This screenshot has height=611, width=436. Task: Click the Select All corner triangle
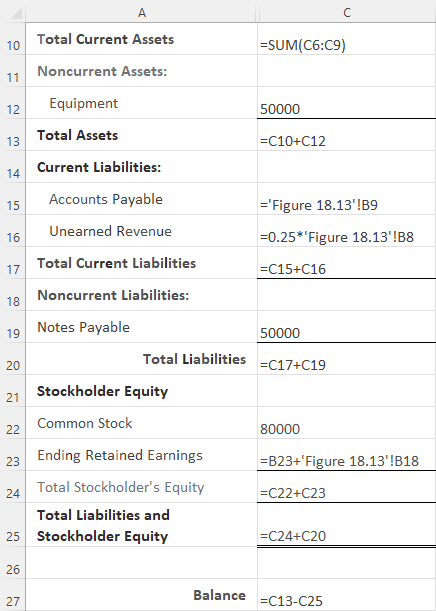click(16, 14)
